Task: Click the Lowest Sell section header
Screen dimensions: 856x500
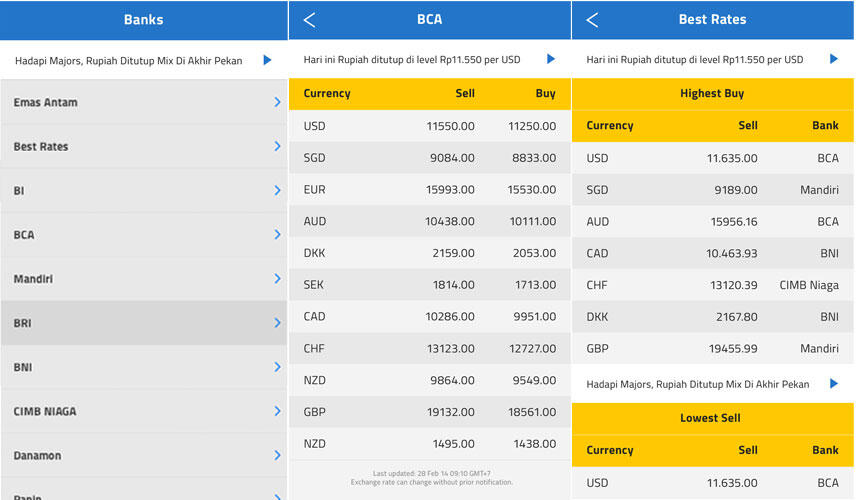Action: coord(712,418)
